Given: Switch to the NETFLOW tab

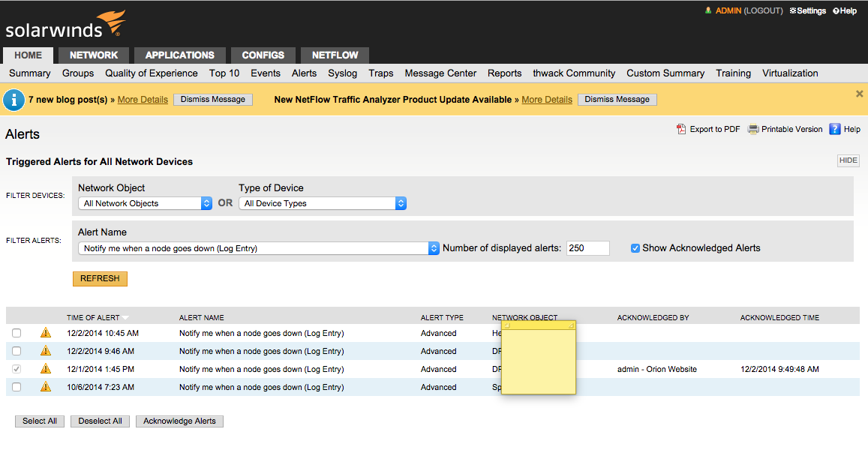Looking at the screenshot, I should (x=335, y=55).
